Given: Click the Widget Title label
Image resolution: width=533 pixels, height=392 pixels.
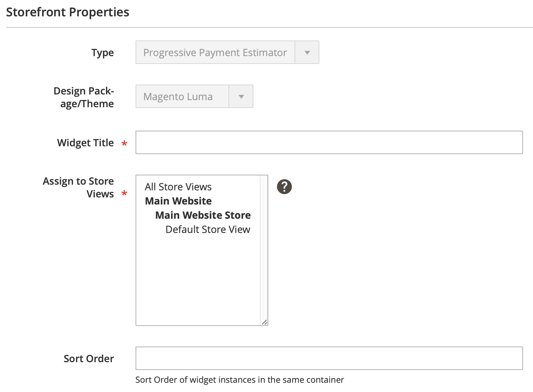Looking at the screenshot, I should [x=86, y=143].
